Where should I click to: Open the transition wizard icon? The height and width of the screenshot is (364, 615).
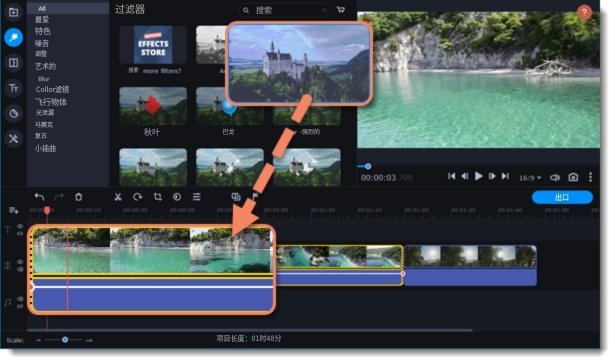click(x=236, y=197)
